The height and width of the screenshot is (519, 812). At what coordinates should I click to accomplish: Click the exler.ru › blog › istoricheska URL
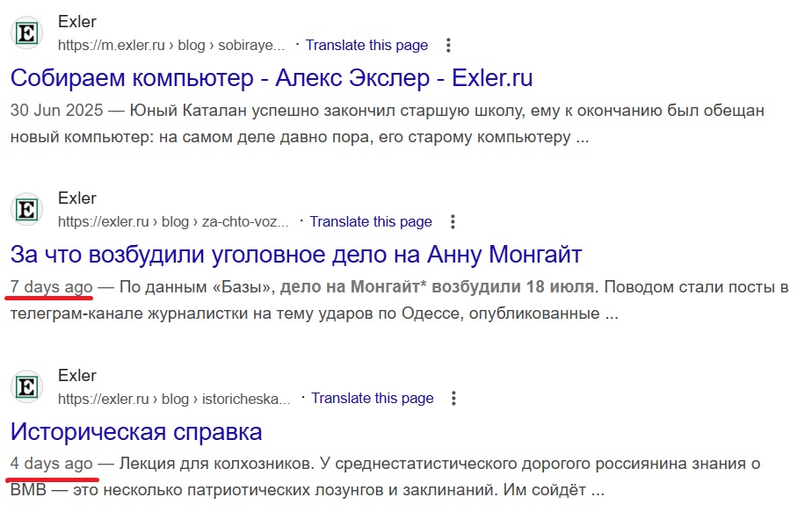[174, 399]
